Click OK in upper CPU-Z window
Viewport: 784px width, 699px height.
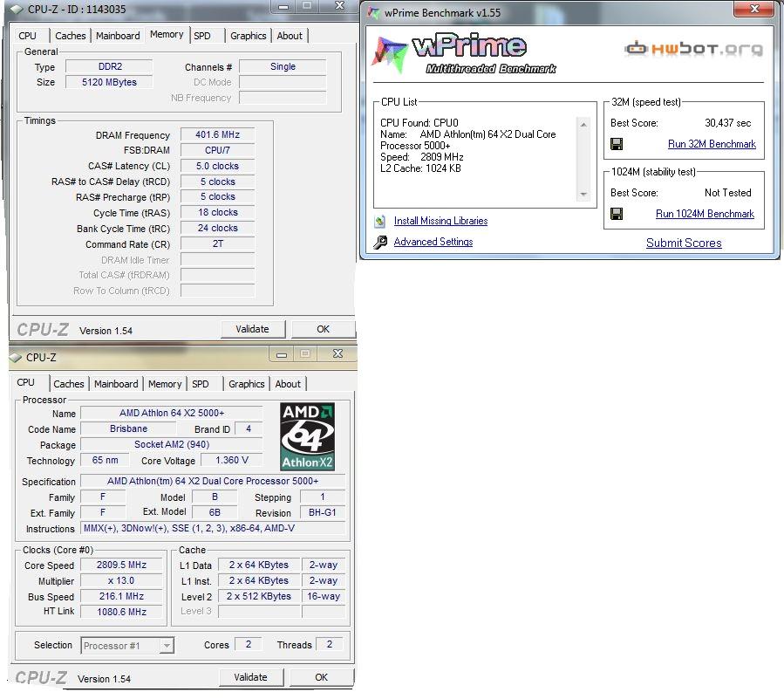[323, 329]
